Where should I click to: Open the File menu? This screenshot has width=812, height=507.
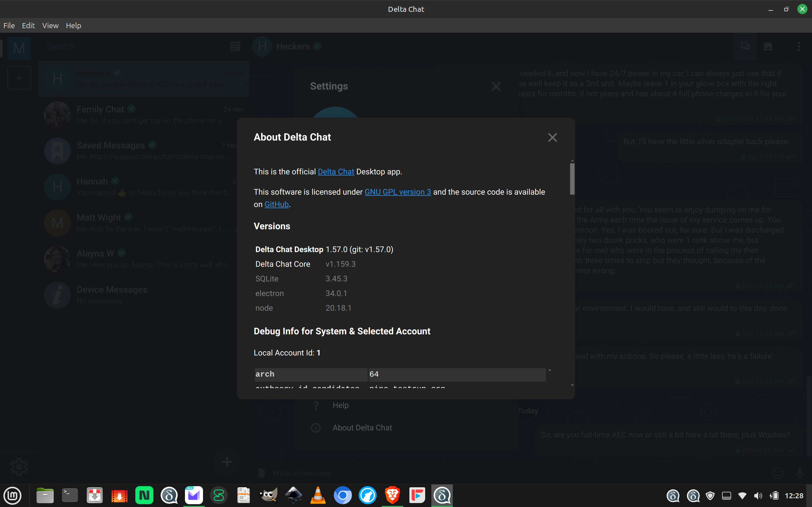pyautogui.click(x=9, y=25)
